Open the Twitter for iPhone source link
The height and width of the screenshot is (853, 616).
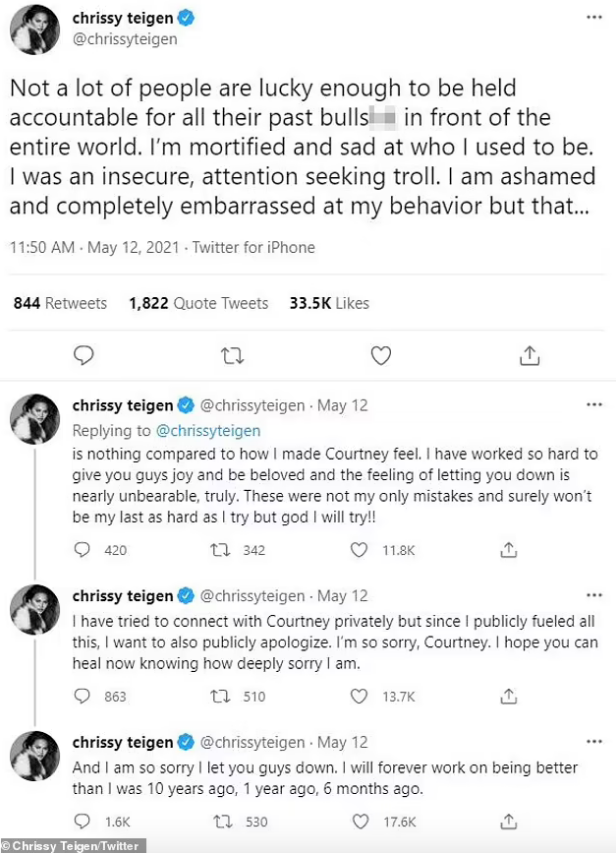[x=253, y=247]
